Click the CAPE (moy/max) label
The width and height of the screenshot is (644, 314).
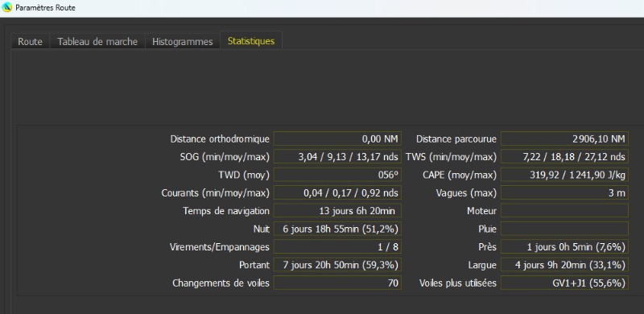[460, 175]
